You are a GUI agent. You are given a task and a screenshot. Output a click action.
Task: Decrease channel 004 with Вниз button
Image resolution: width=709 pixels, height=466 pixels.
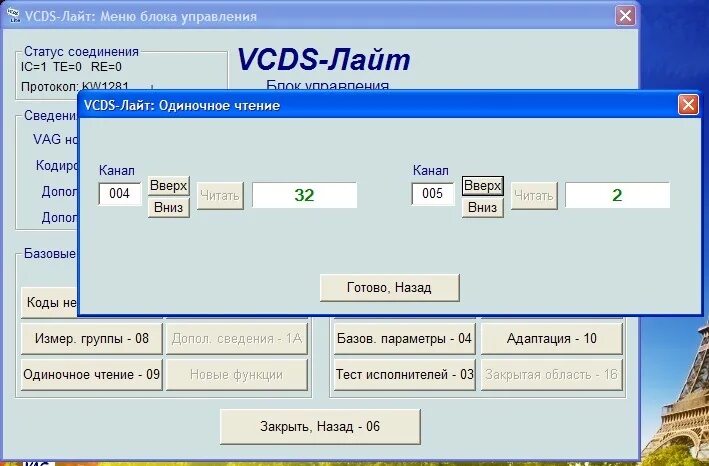pos(169,207)
